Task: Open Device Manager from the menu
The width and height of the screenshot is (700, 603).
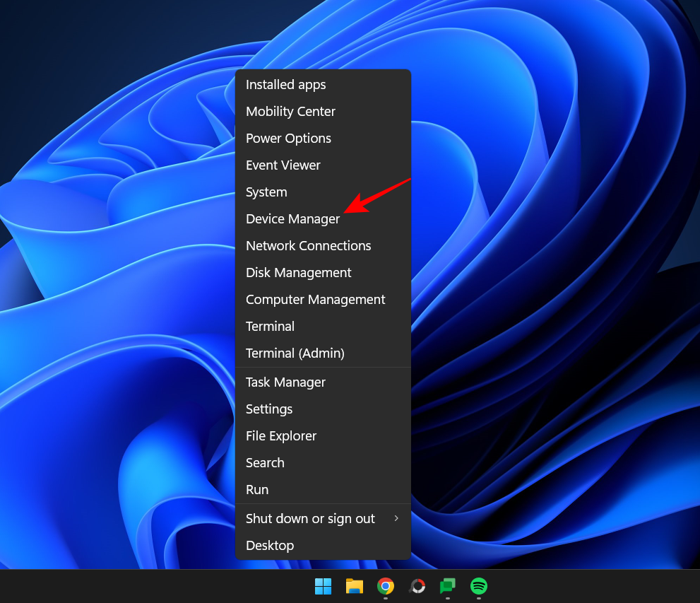Action: click(x=292, y=218)
